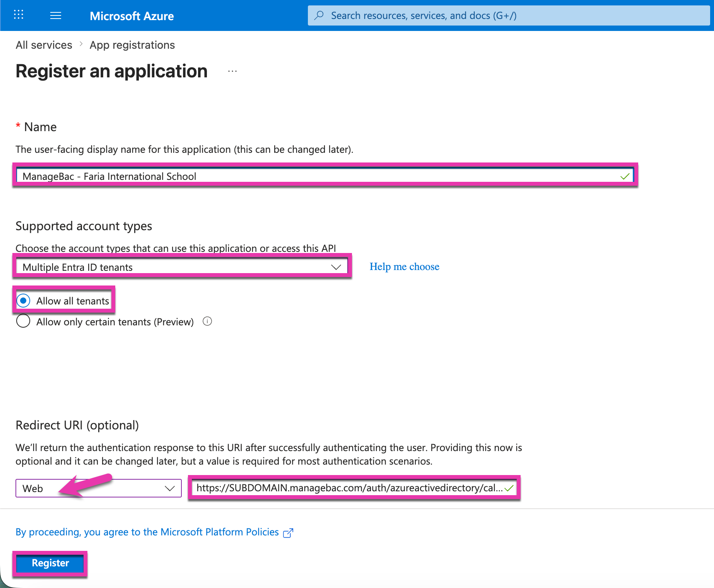Open the ellipsis more options menu
The image size is (714, 588).
click(232, 71)
